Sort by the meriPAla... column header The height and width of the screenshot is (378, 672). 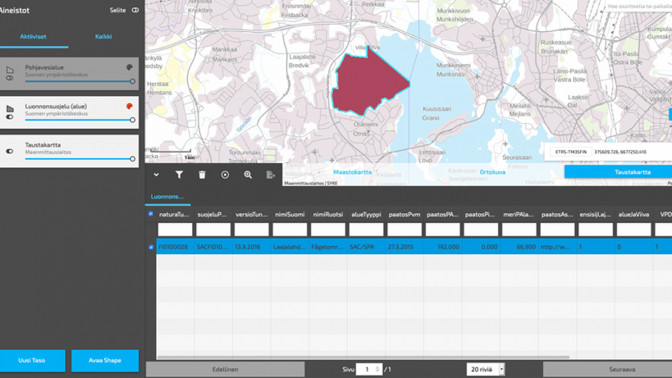519,214
